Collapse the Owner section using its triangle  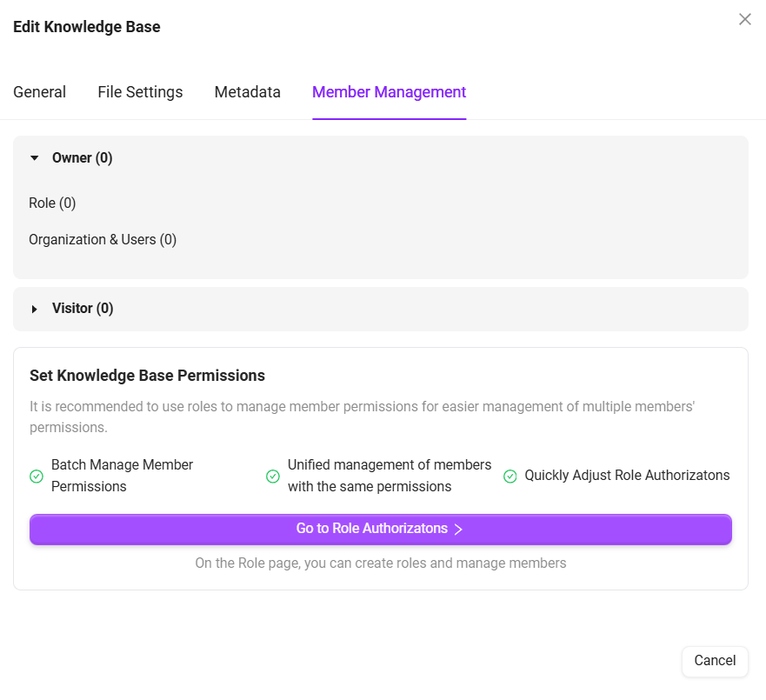[x=35, y=158]
